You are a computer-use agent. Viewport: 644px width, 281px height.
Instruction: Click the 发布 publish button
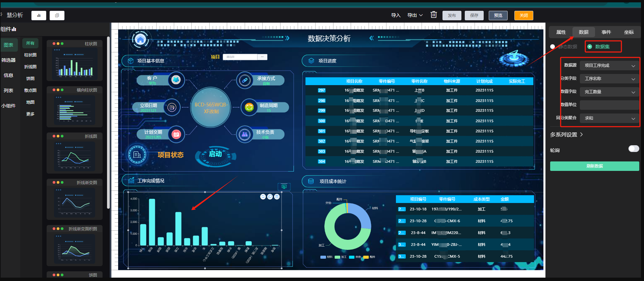pos(452,16)
